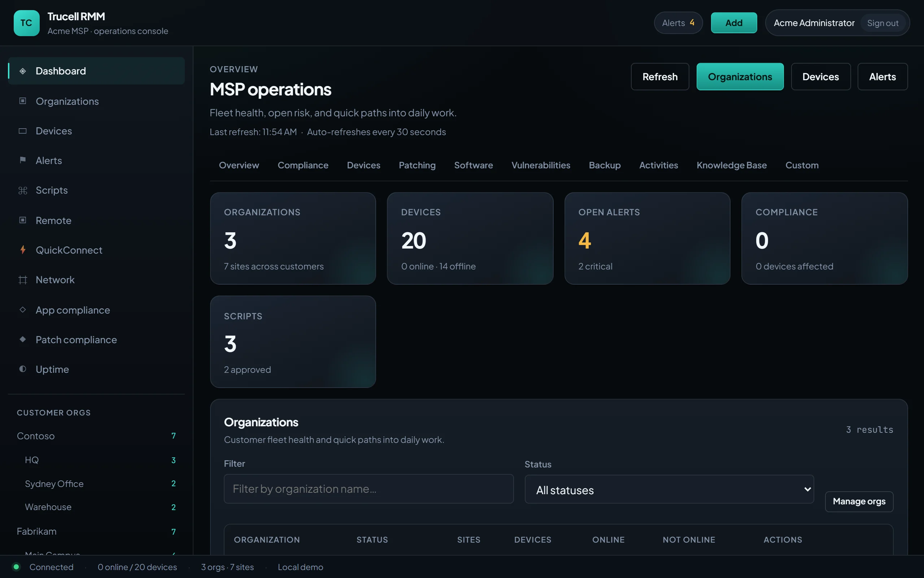This screenshot has width=924, height=578.
Task: Click the TC logo icon
Action: coord(26,23)
